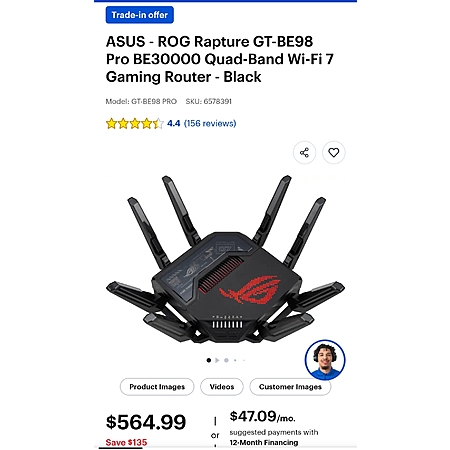Click the star rating icons
The height and width of the screenshot is (450, 450).
(x=135, y=124)
